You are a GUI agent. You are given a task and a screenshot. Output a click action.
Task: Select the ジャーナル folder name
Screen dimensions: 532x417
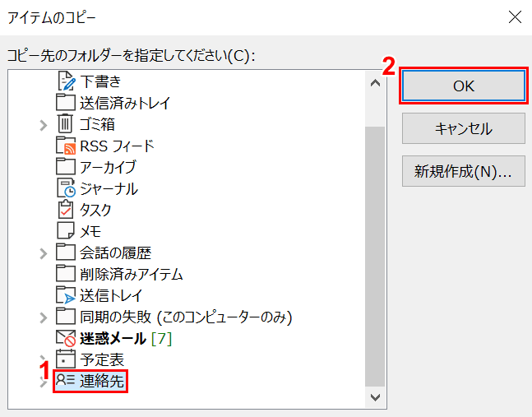tap(109, 188)
